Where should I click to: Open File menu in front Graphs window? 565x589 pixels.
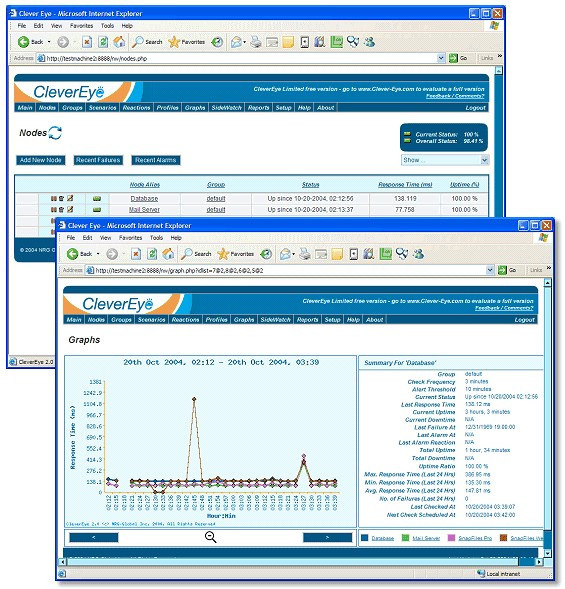pos(71,238)
